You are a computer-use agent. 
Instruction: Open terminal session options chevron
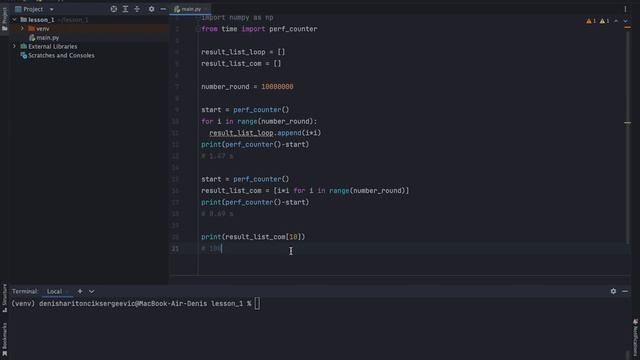pyautogui.click(x=91, y=291)
